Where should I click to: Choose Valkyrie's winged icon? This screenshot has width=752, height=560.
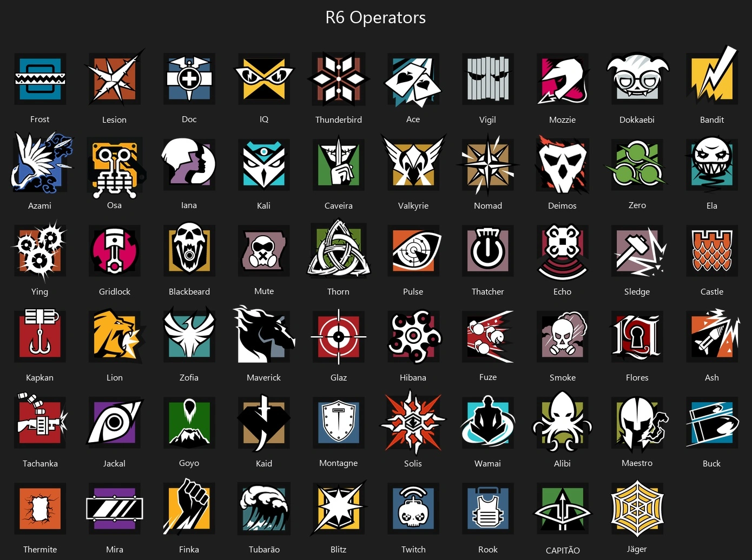(x=413, y=162)
